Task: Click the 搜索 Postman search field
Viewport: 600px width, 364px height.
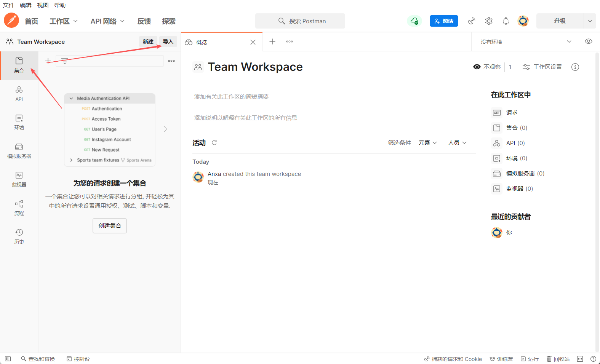Action: [x=300, y=21]
